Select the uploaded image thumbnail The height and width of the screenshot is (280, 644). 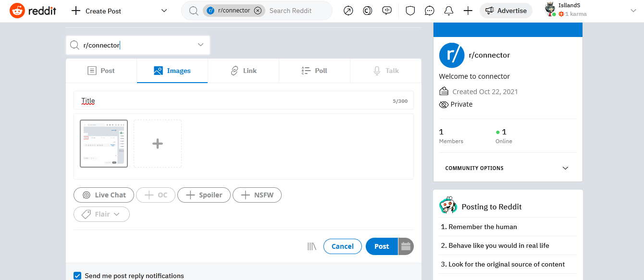pyautogui.click(x=104, y=144)
